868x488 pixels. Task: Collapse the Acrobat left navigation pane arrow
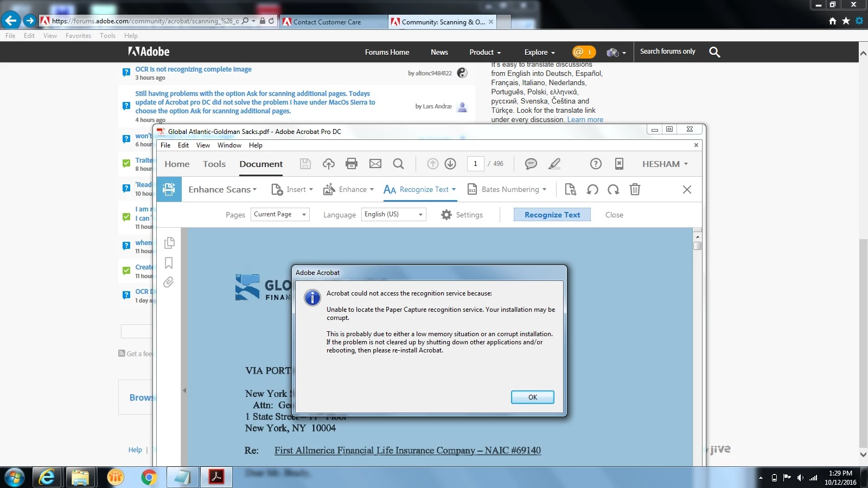tap(184, 390)
